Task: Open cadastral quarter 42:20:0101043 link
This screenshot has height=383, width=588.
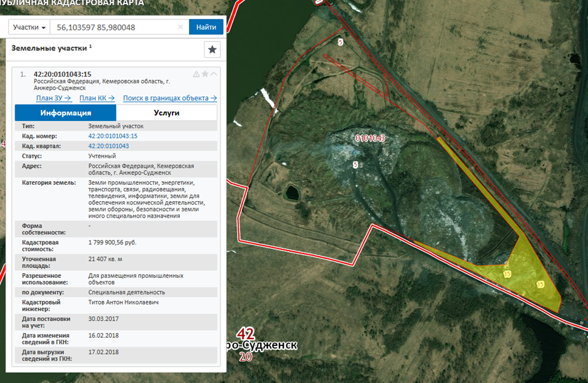Action: (109, 146)
